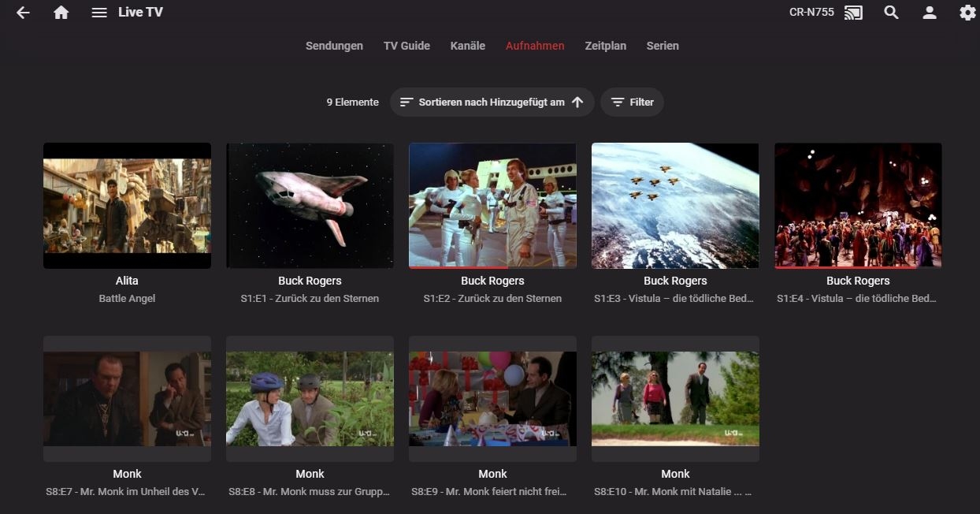
Task: Click Monk title above S8:E7
Action: (127, 474)
